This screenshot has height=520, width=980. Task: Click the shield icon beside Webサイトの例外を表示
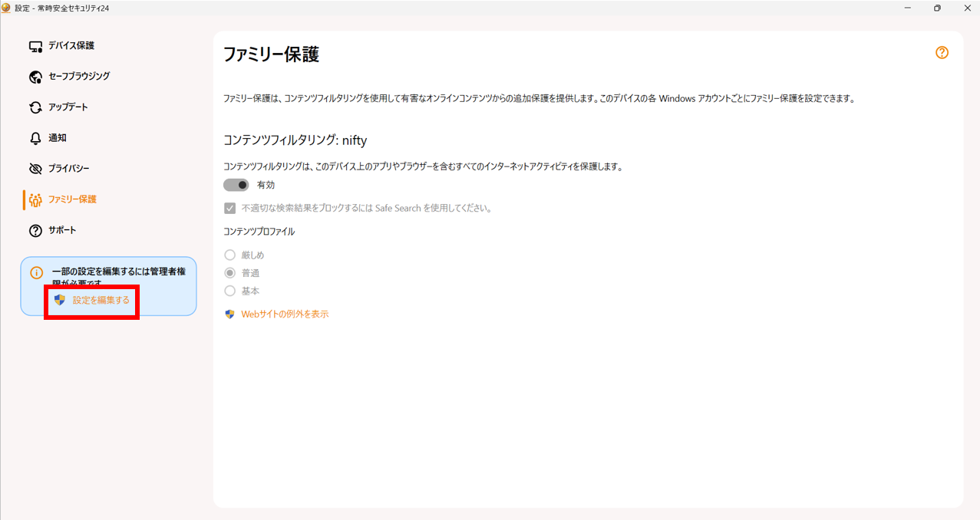click(x=228, y=314)
